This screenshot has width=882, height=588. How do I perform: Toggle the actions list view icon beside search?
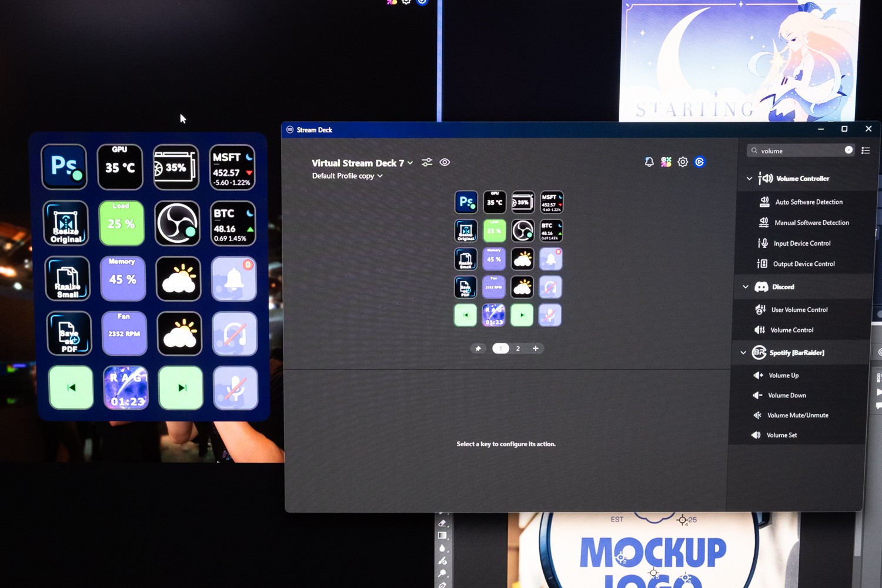866,151
